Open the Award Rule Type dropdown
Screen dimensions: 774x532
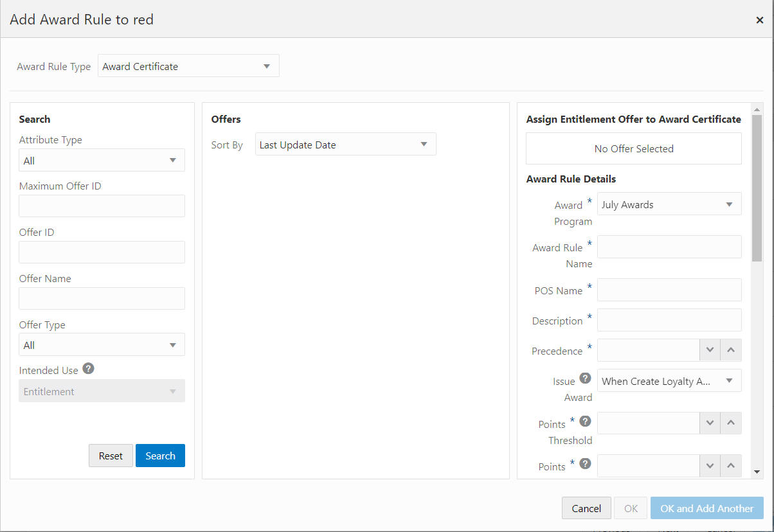click(x=188, y=66)
